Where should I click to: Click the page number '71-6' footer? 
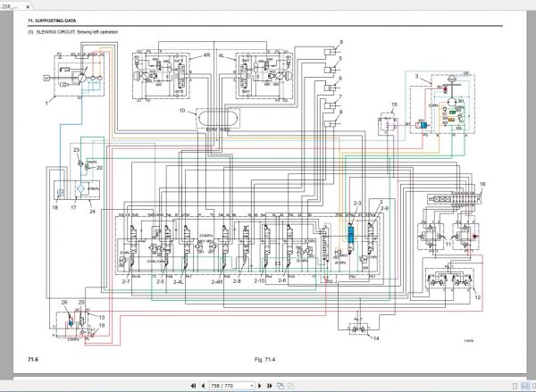pos(33,359)
